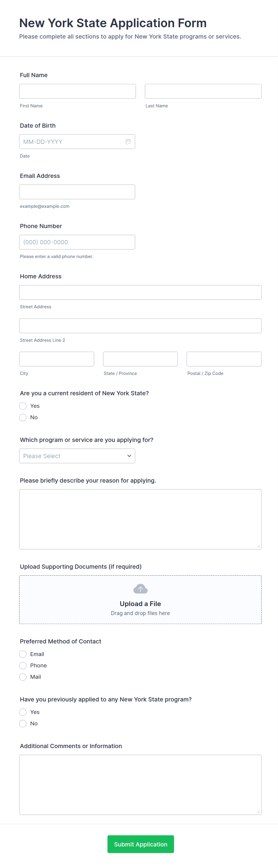Select Yes for New York State residency
This screenshot has width=278, height=868.
[x=23, y=406]
